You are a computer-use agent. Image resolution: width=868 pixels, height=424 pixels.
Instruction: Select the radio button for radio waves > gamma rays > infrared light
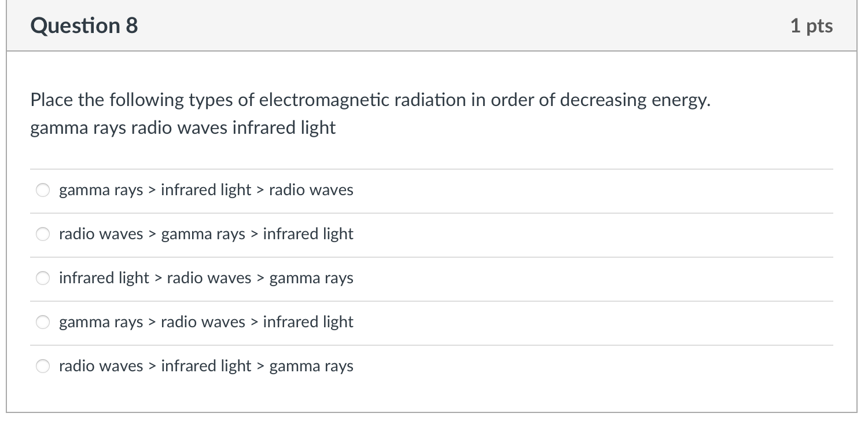[43, 234]
